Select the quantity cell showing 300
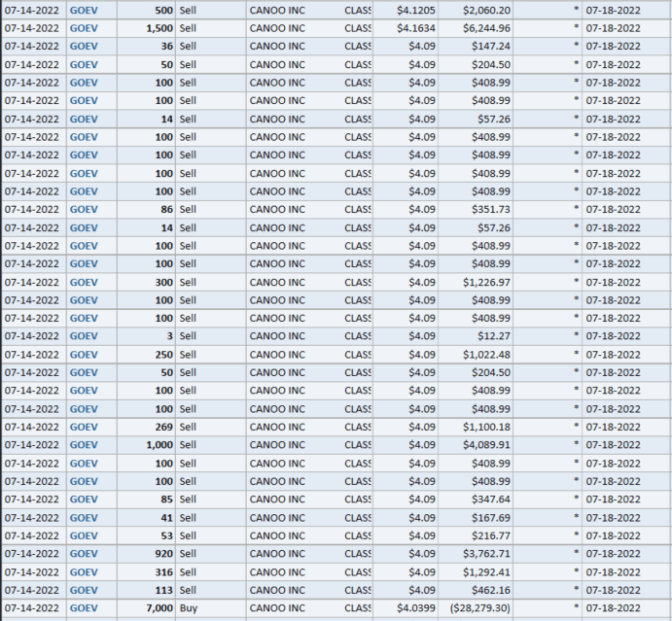The image size is (672, 621). pos(146,282)
